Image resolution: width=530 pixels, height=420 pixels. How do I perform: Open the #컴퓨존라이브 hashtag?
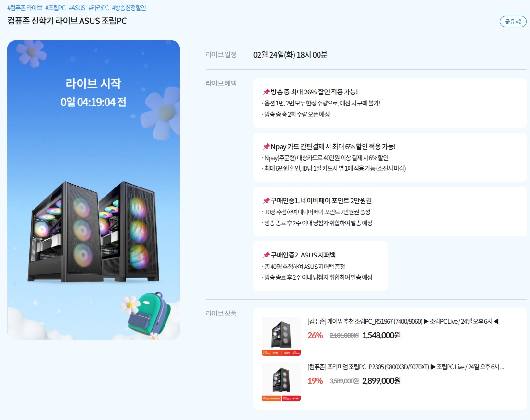point(24,8)
